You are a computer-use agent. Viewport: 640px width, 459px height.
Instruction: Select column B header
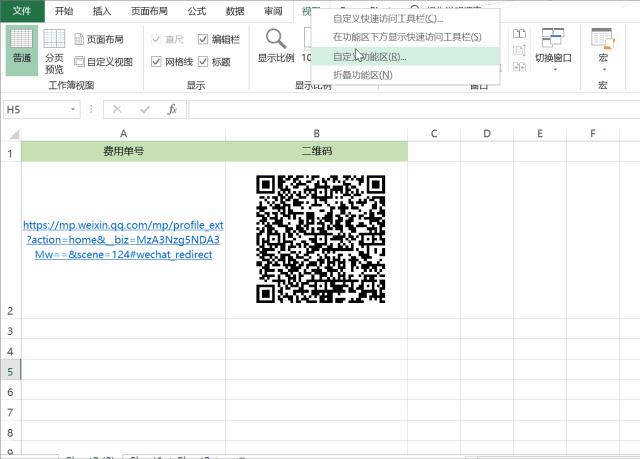tap(316, 134)
